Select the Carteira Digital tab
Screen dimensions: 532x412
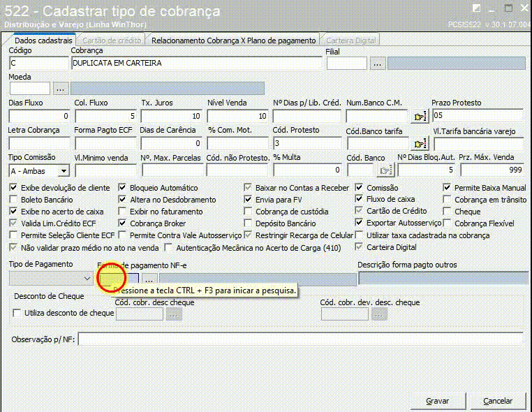click(x=350, y=41)
